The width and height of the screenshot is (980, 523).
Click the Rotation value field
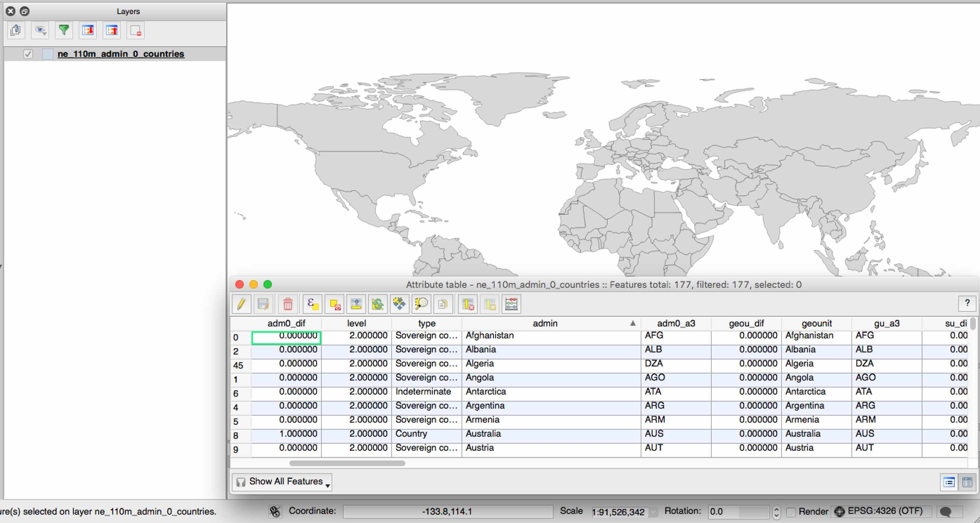point(739,512)
